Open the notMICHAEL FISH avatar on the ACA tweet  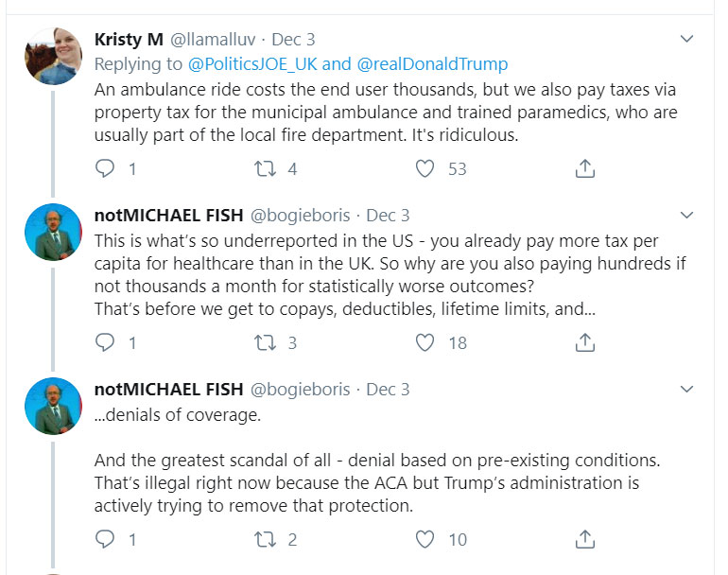(x=53, y=407)
